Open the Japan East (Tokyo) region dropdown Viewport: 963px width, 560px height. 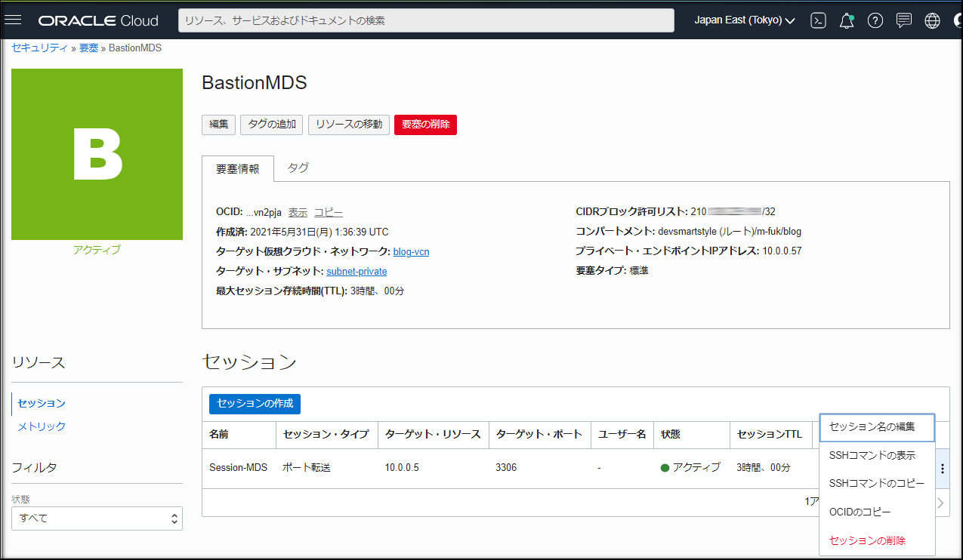pos(745,20)
